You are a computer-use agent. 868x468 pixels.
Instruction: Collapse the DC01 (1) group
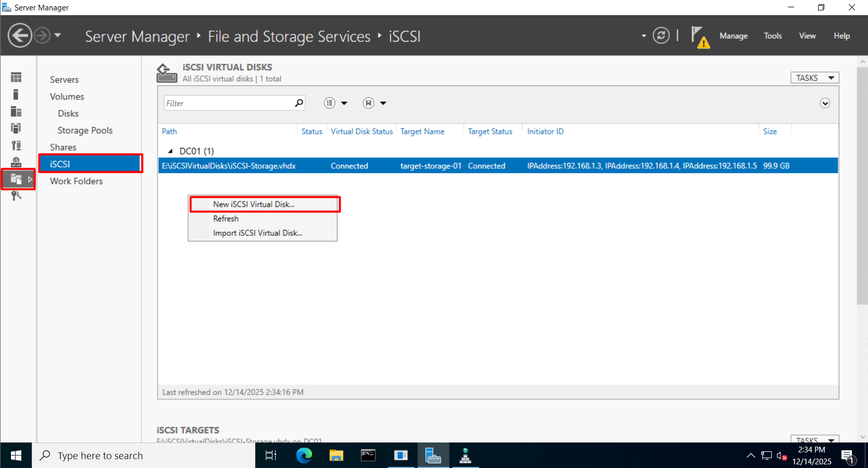point(170,151)
